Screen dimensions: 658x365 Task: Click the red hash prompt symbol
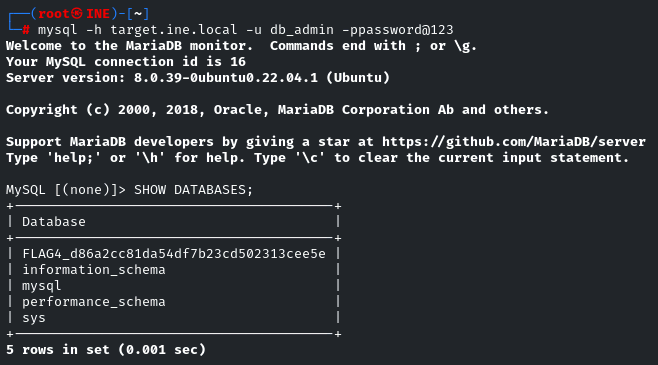[x=26, y=30]
